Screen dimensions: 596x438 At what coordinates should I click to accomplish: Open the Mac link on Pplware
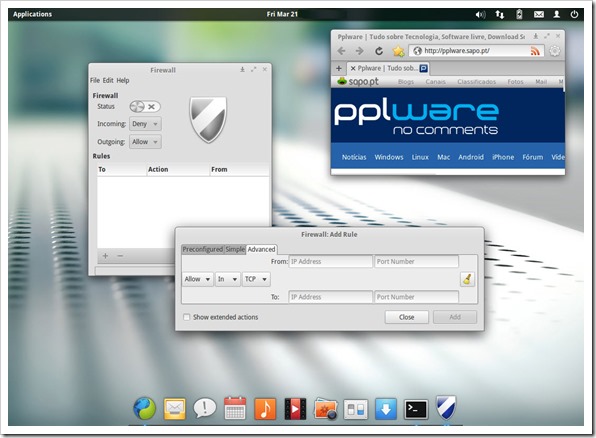[x=444, y=157]
